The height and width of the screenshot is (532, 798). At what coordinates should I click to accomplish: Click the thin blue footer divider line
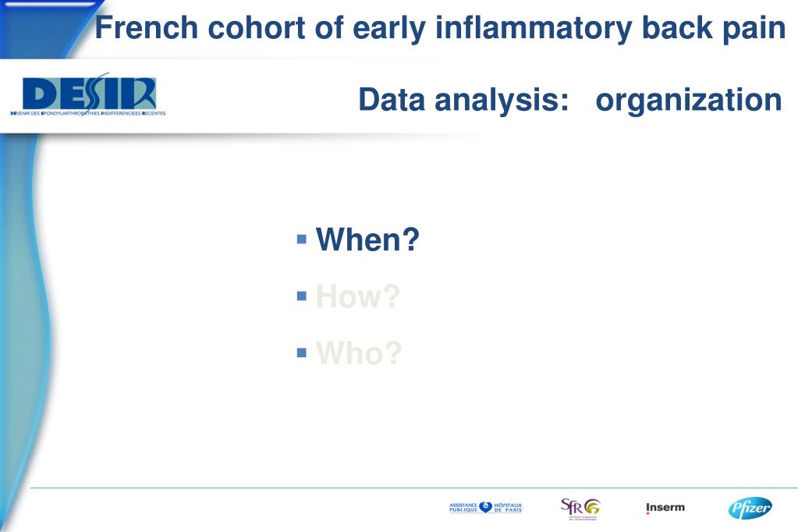coord(413,488)
